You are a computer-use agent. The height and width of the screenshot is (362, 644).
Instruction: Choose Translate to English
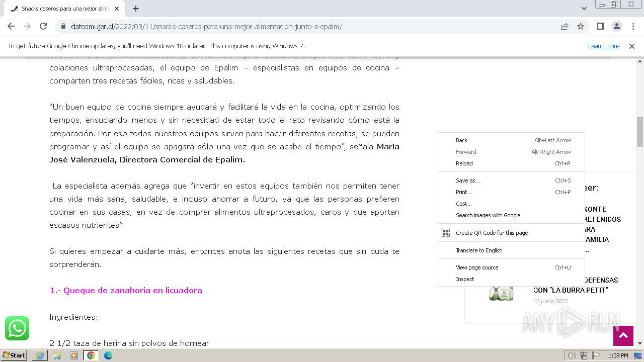[x=511, y=250]
